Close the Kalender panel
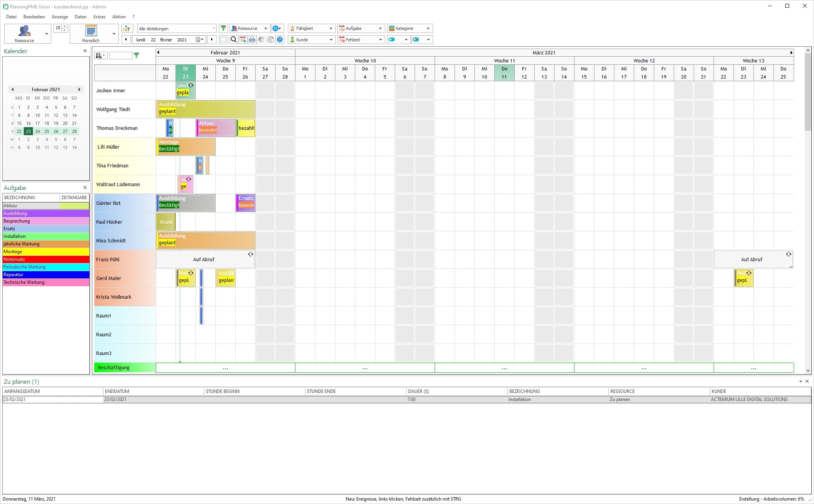Screen dimensions: 814x504 point(85,51)
